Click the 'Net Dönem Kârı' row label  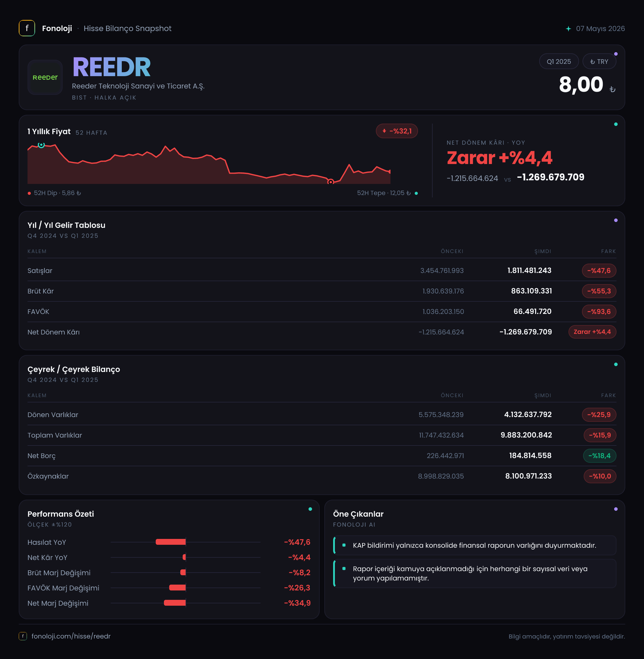click(54, 332)
